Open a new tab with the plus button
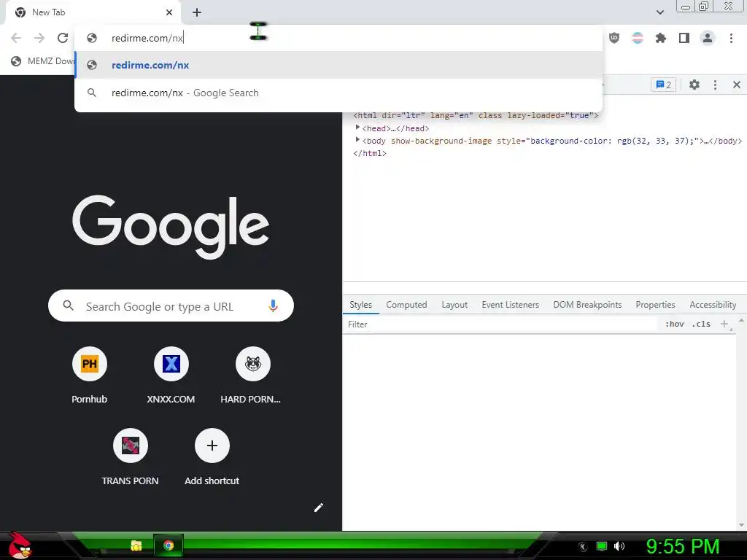Screen dimensions: 747x560 (x=197, y=12)
